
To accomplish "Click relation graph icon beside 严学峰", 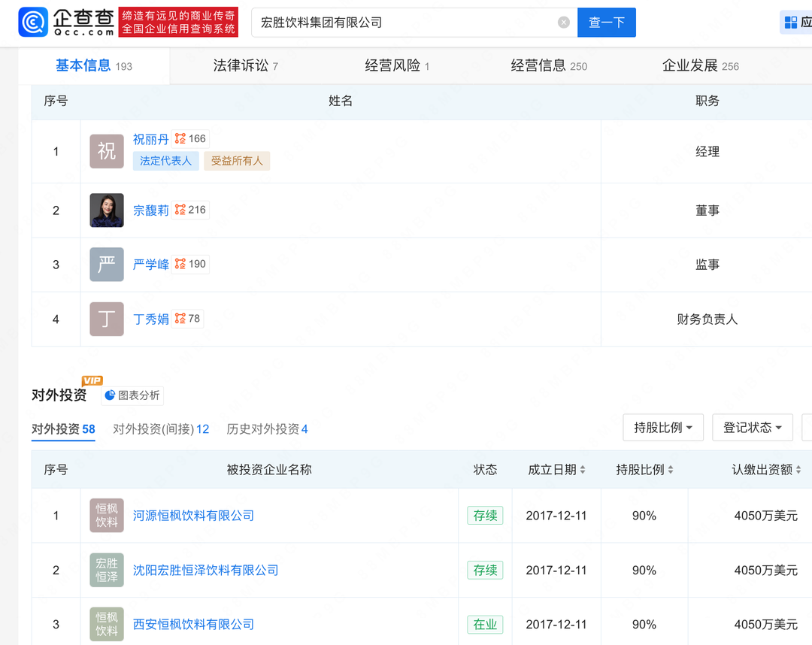I will 180,264.
